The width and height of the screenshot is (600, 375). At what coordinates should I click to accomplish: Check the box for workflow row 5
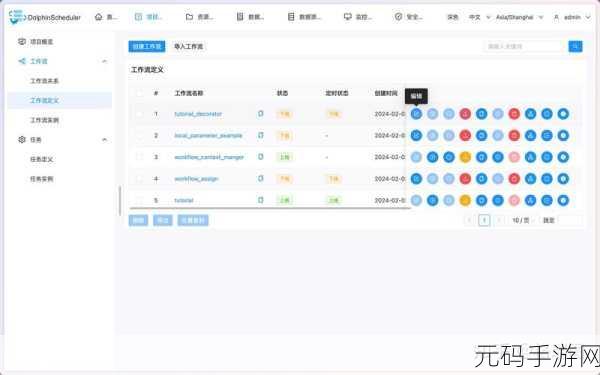click(139, 200)
